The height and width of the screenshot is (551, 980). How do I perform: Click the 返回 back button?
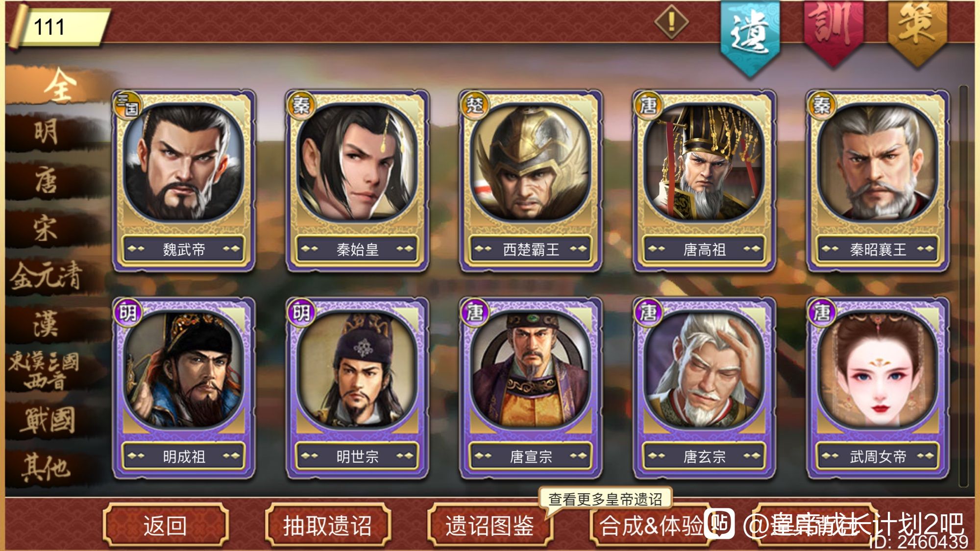pos(166,525)
